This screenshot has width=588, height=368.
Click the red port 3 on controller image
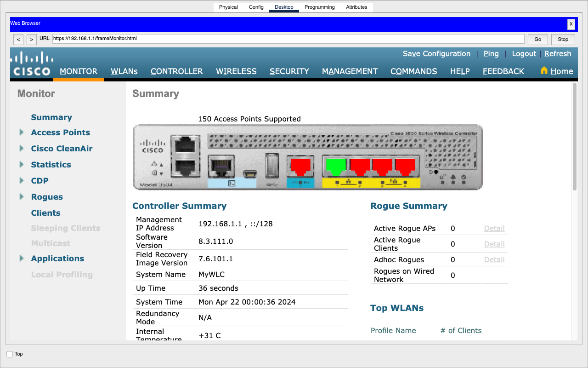pos(382,167)
